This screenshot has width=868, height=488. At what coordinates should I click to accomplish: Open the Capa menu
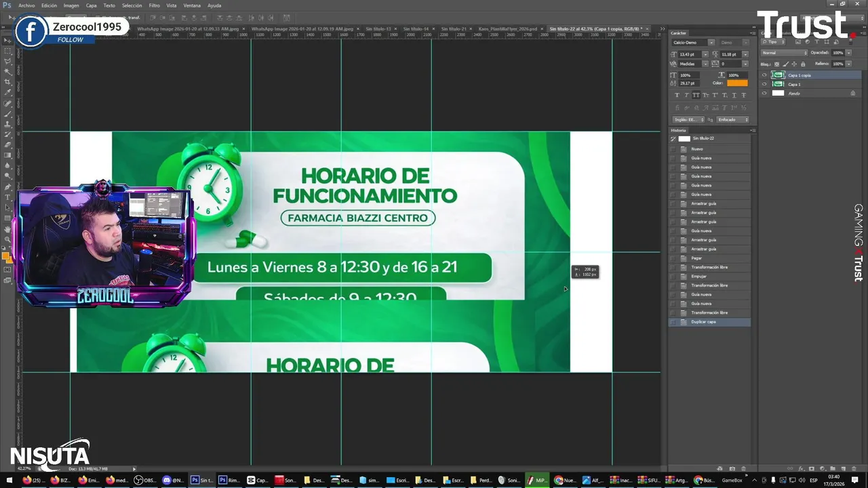point(92,5)
